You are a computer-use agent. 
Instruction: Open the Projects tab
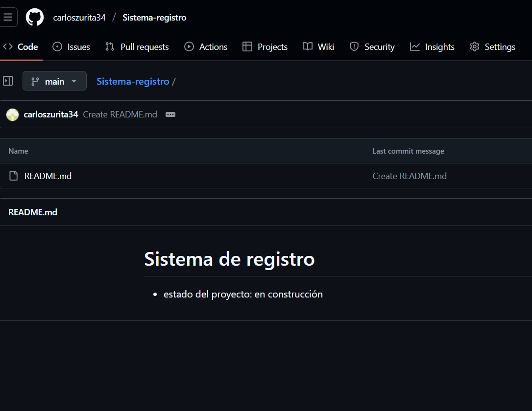[x=265, y=47]
